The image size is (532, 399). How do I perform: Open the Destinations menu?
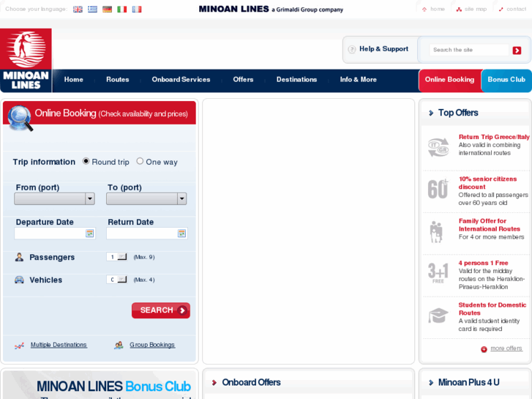[x=296, y=80]
